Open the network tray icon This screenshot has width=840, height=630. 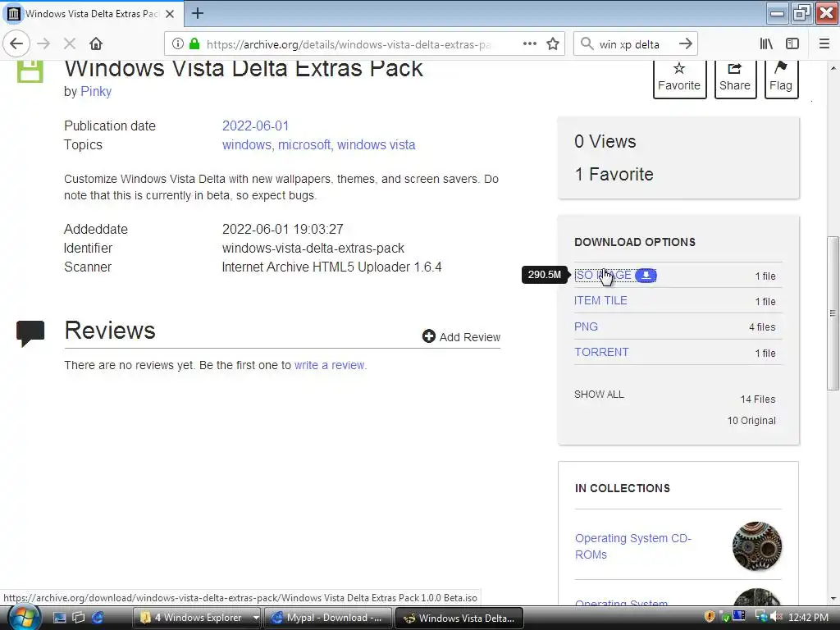click(x=760, y=617)
